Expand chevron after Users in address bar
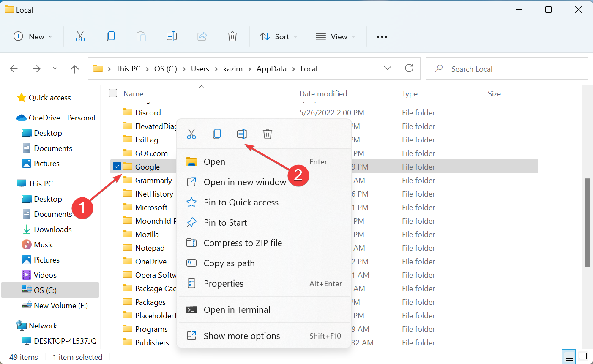 pos(216,69)
